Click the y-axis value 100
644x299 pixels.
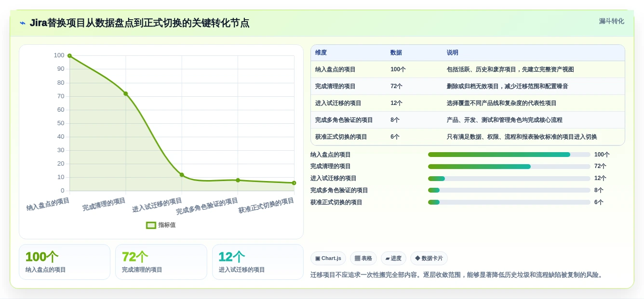(x=59, y=55)
